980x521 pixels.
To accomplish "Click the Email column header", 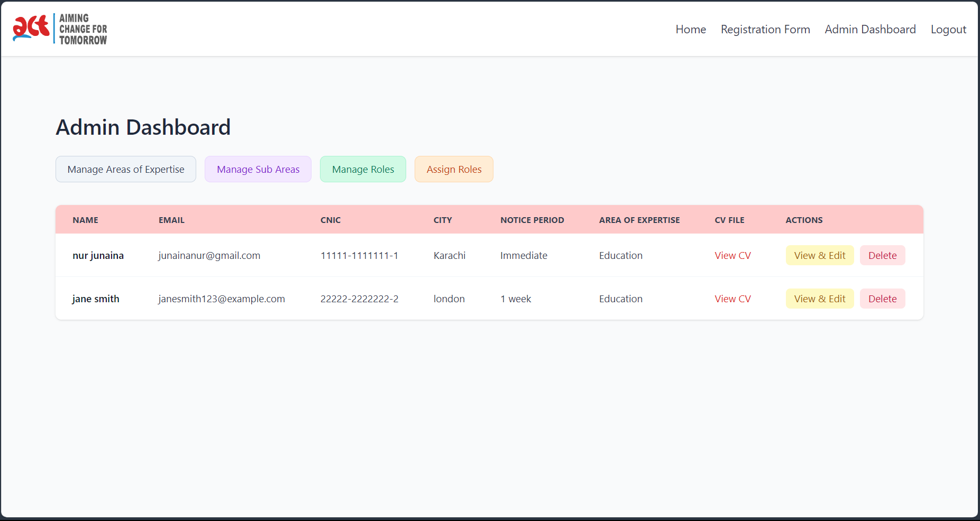I will [171, 220].
